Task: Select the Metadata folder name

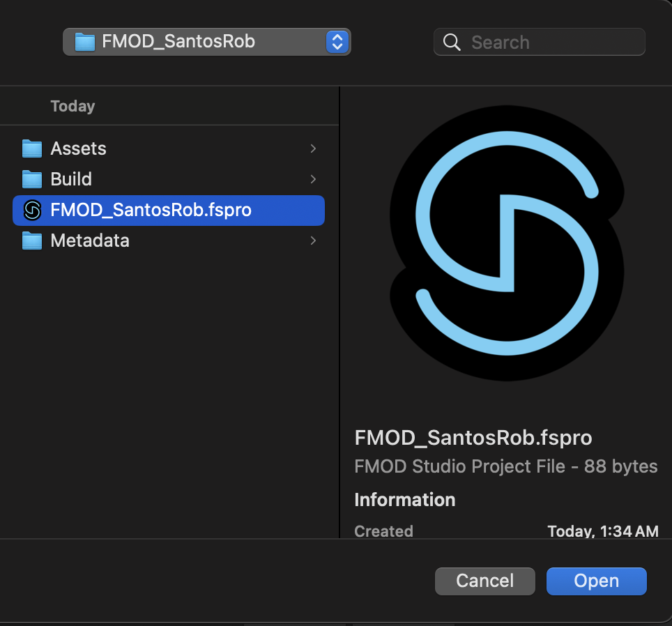Action: point(90,241)
